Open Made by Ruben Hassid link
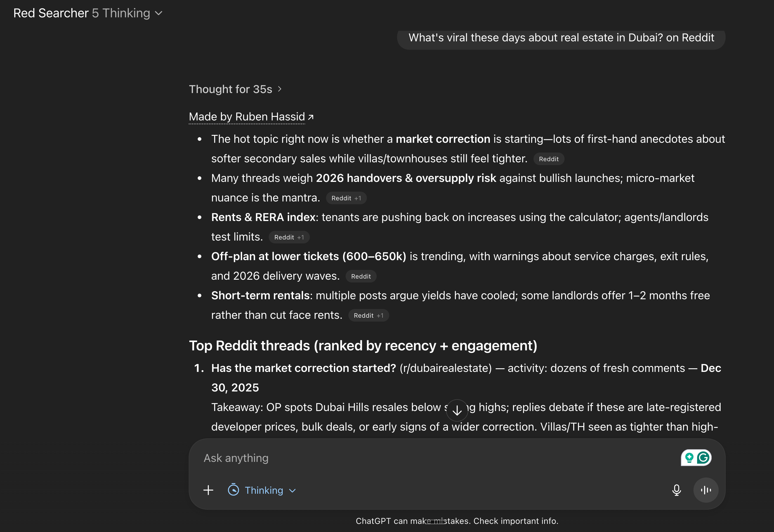 pyautogui.click(x=247, y=117)
